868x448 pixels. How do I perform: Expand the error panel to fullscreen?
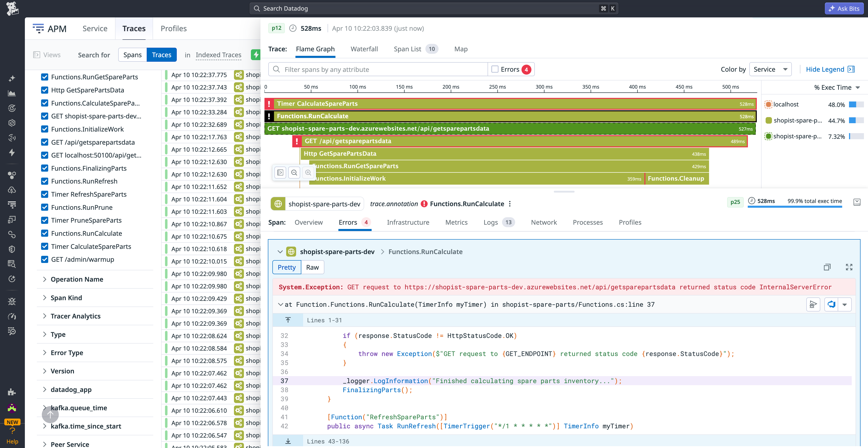(849, 267)
